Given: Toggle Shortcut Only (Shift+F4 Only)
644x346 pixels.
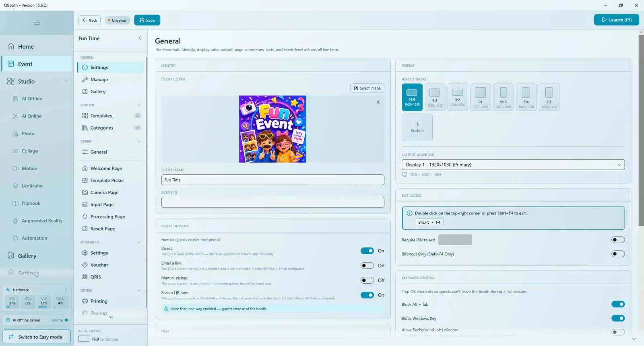Looking at the screenshot, I should (618, 254).
